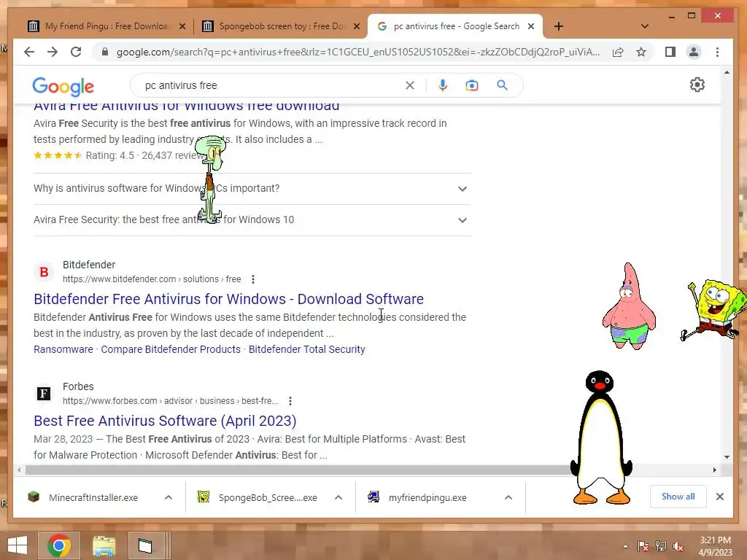The width and height of the screenshot is (747, 560).
Task: Open SpongeBob_Scree....exe download options arrow
Action: point(338,497)
